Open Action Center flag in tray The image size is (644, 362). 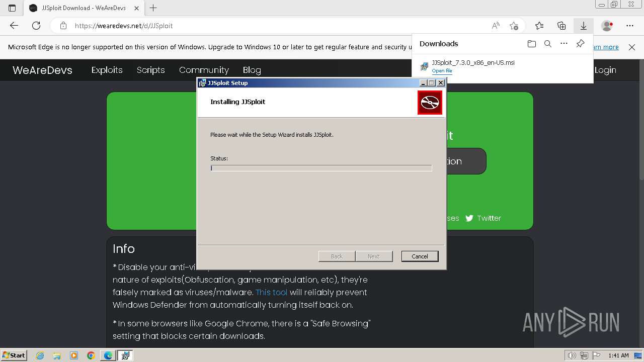(x=596, y=355)
